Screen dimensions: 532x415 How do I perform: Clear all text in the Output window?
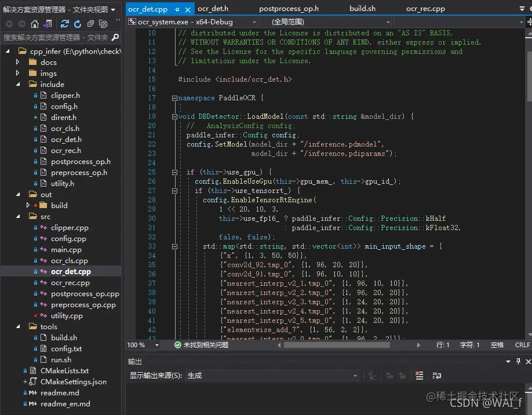(x=418, y=375)
